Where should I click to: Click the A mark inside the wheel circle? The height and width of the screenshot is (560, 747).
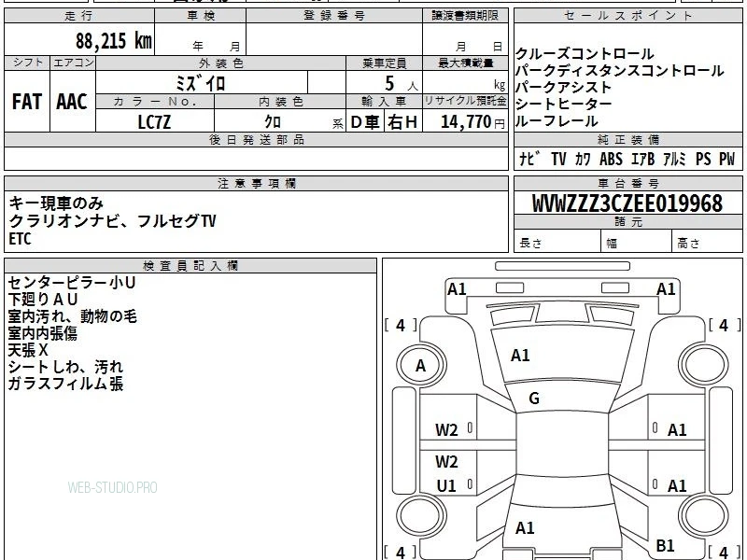(x=420, y=366)
